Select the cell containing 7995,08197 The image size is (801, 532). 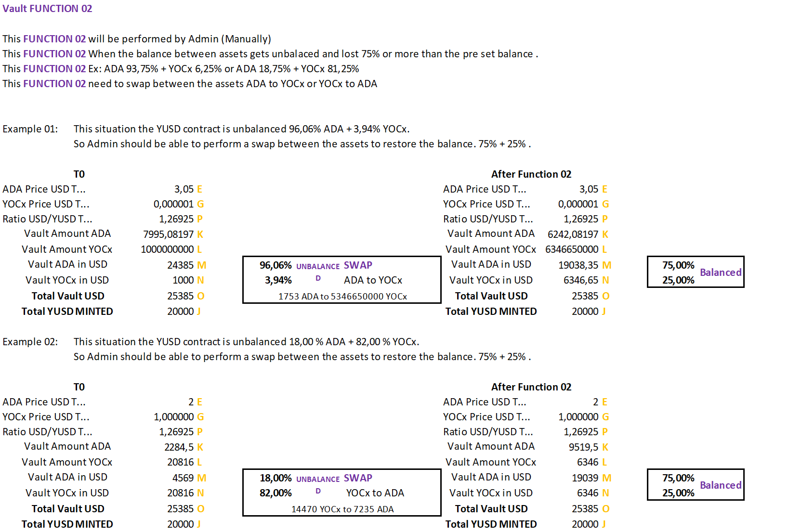[168, 234]
